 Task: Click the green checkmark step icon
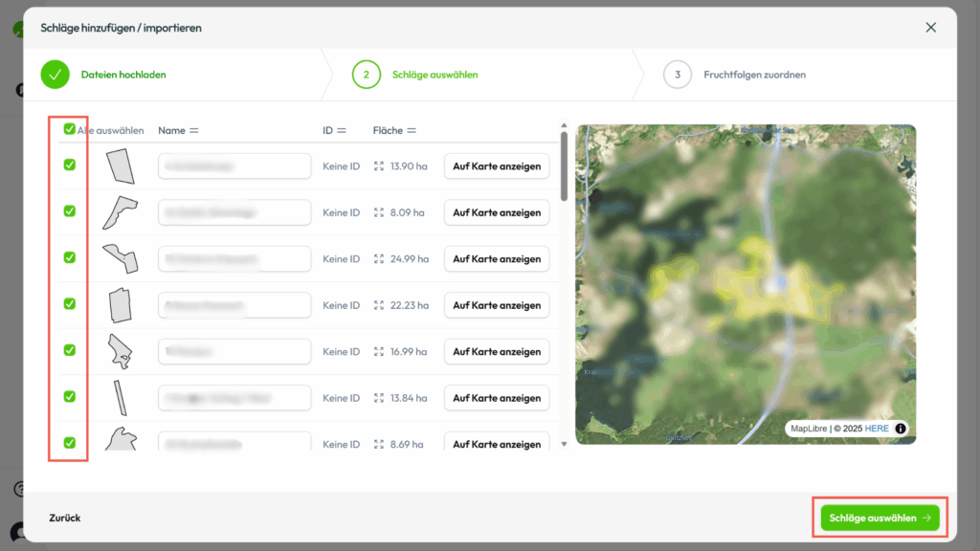click(55, 74)
